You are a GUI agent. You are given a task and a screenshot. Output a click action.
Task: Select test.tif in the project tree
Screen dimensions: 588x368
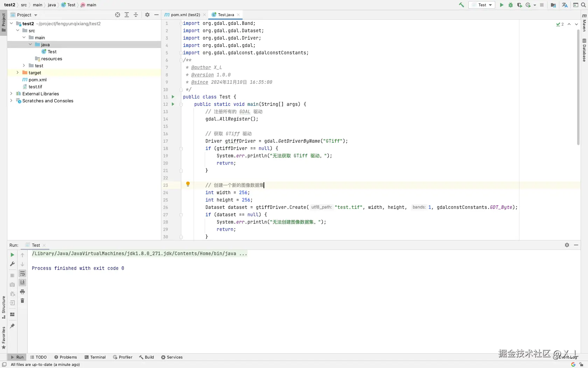pyautogui.click(x=35, y=87)
